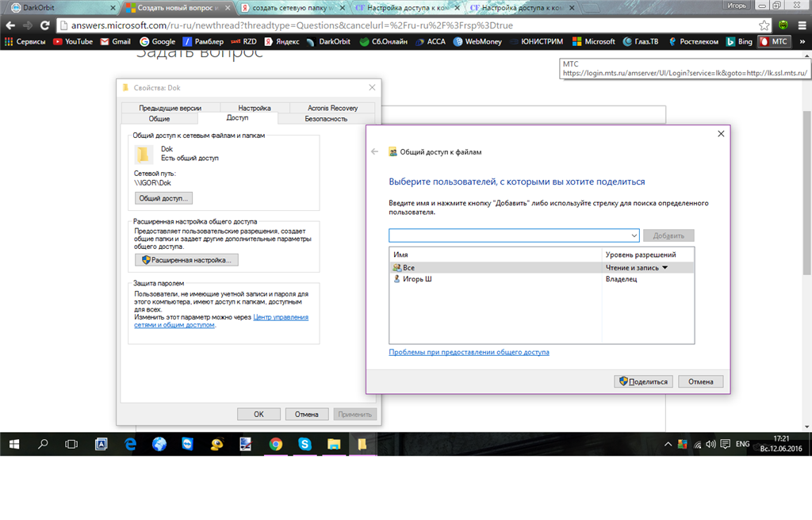Open the Ростелеком bookmark

[693, 41]
